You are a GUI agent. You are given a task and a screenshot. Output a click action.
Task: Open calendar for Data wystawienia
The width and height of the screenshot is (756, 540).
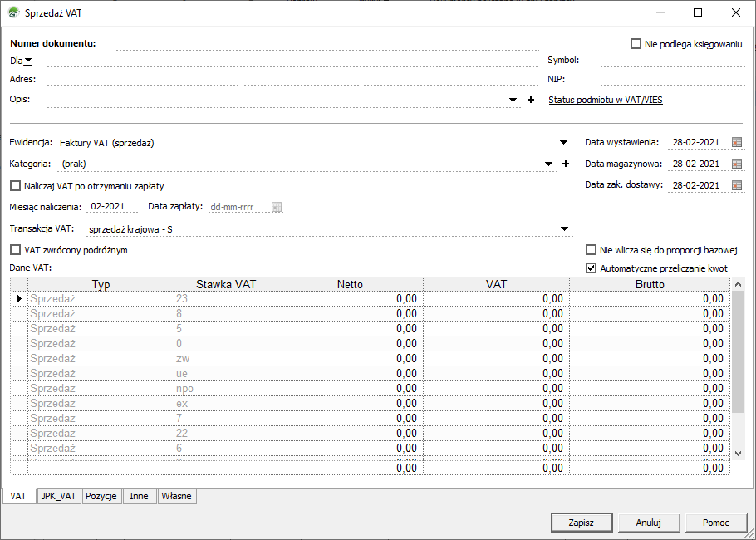point(736,142)
